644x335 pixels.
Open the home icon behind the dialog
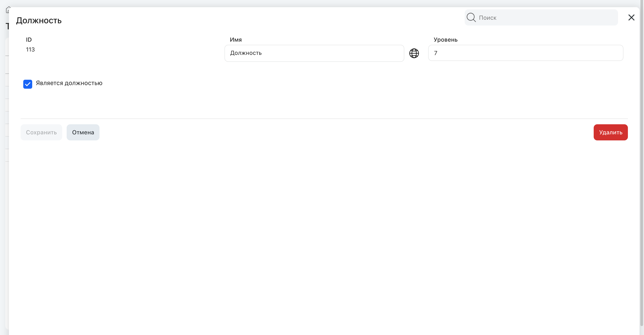(8, 9)
